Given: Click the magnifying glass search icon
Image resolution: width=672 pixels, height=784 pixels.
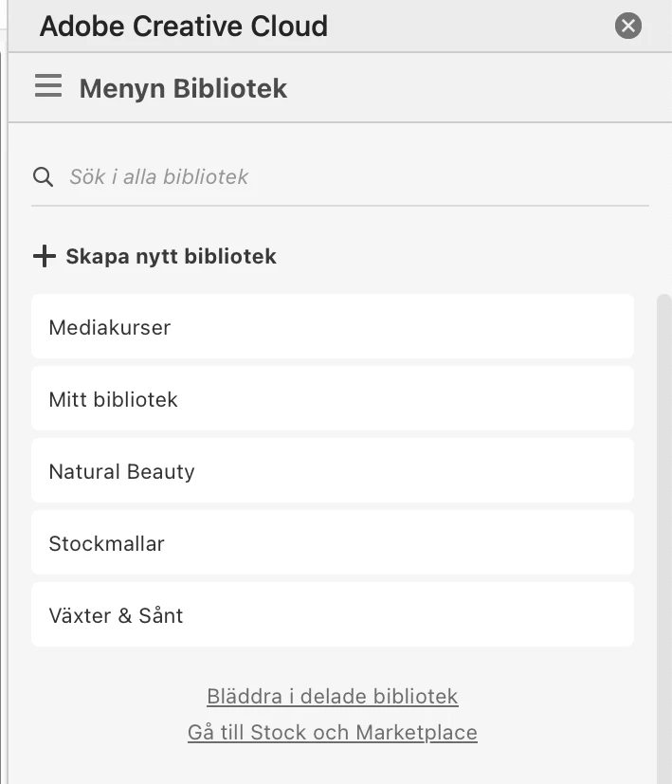Looking at the screenshot, I should (x=43, y=177).
